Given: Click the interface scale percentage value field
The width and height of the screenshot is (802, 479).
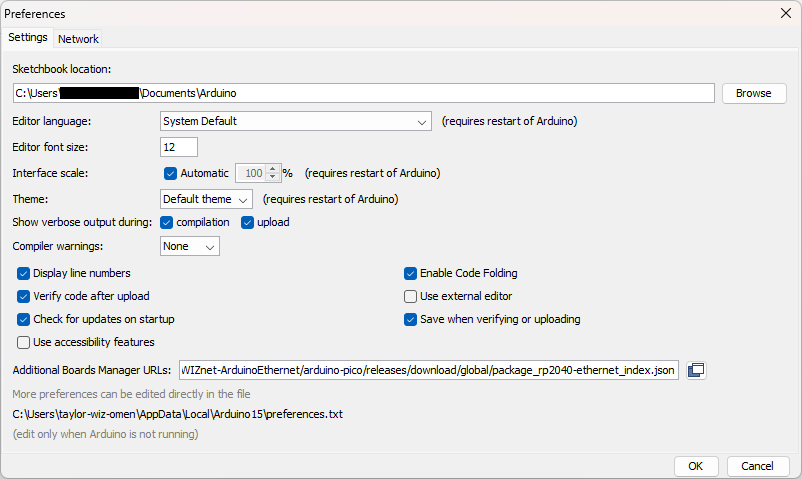Looking at the screenshot, I should pyautogui.click(x=251, y=173).
